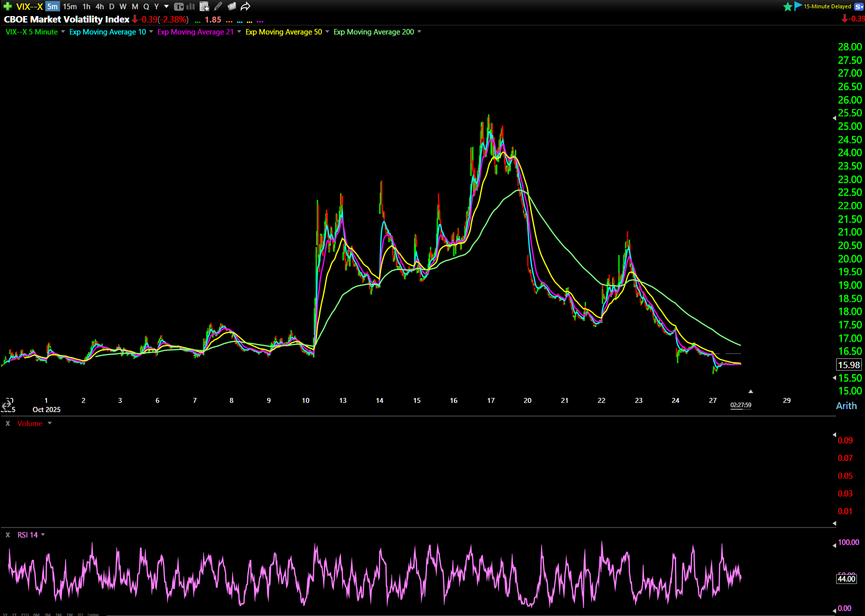Screen dimensions: 865x616
Task: Open the RSI 14 dropdown menu
Action: tap(43, 535)
